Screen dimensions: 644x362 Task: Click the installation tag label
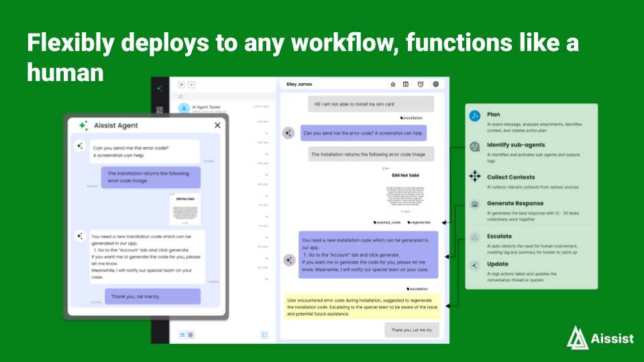point(411,117)
